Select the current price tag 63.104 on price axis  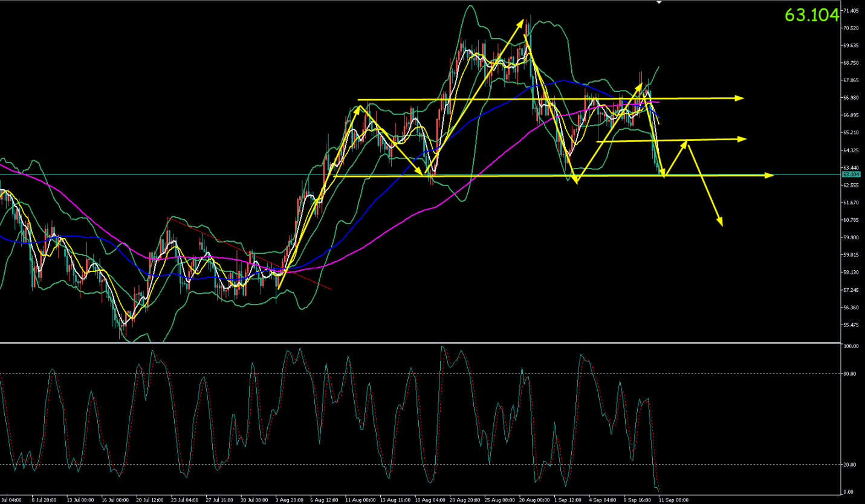[x=850, y=174]
